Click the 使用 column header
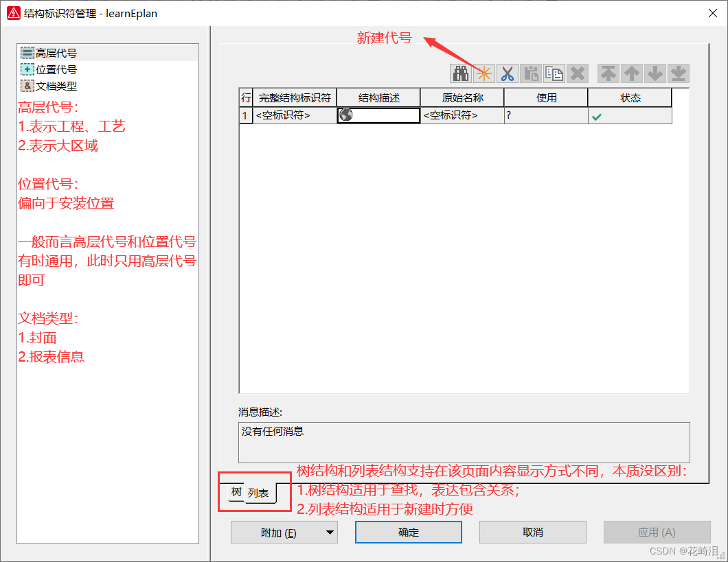The height and width of the screenshot is (562, 728). (546, 98)
